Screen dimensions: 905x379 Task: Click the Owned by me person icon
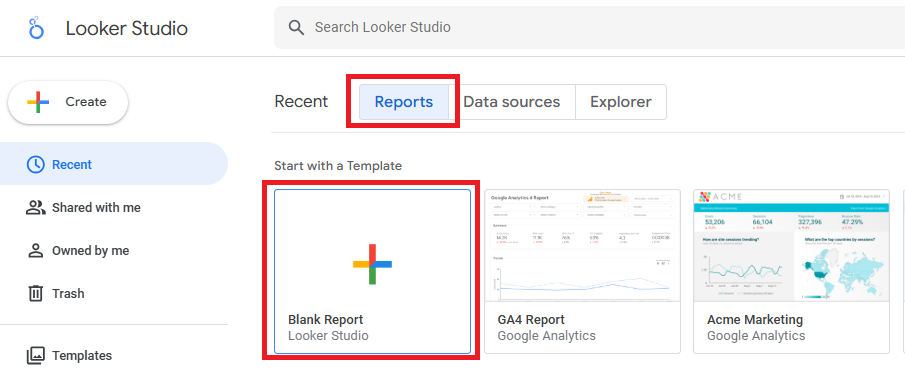point(36,250)
